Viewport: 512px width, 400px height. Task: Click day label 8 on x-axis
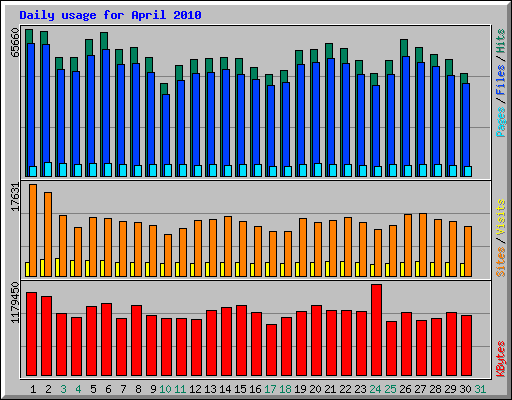[138, 389]
